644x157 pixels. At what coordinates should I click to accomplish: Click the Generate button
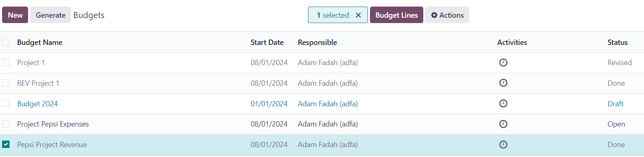click(50, 15)
